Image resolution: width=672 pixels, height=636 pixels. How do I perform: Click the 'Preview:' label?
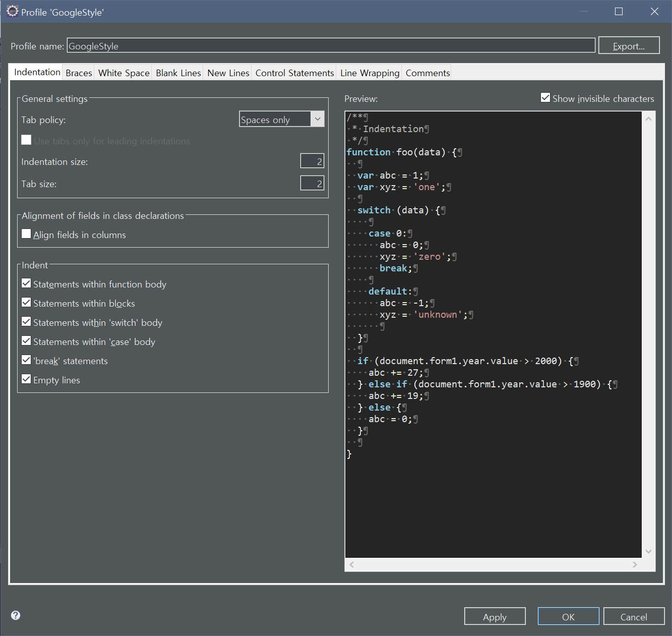tap(361, 99)
